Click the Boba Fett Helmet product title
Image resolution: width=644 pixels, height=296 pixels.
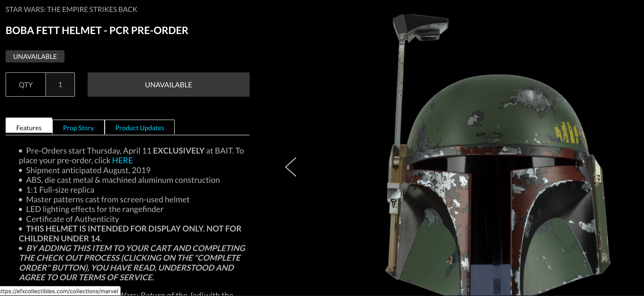97,30
